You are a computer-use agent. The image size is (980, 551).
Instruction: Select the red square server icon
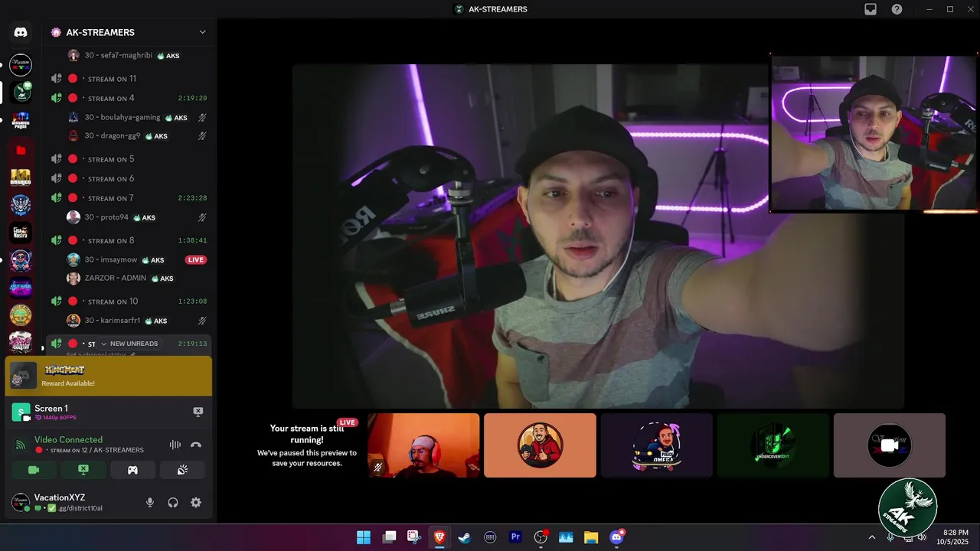click(x=21, y=151)
